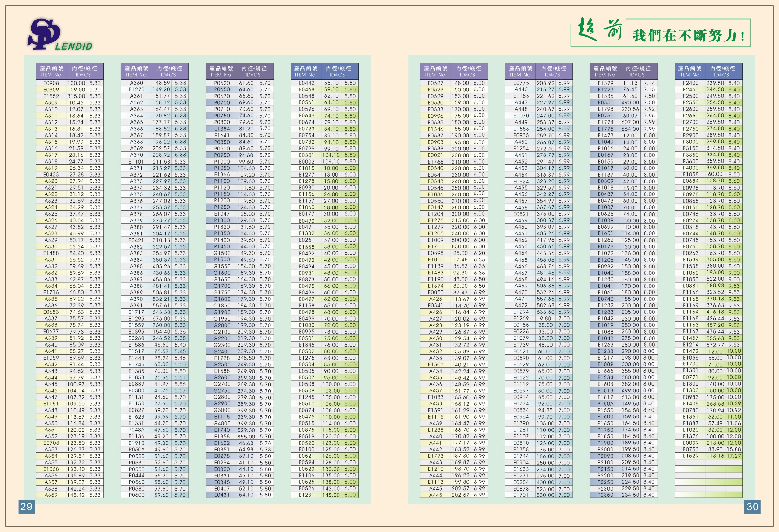
Task: Select item number E0423
Action: (51, 175)
